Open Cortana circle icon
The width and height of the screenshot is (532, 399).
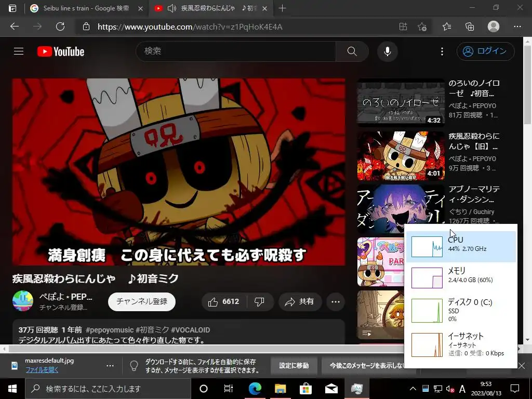(x=203, y=389)
